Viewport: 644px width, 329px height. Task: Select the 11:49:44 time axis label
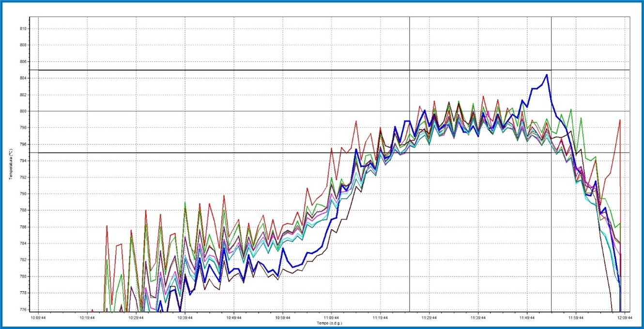(527, 318)
